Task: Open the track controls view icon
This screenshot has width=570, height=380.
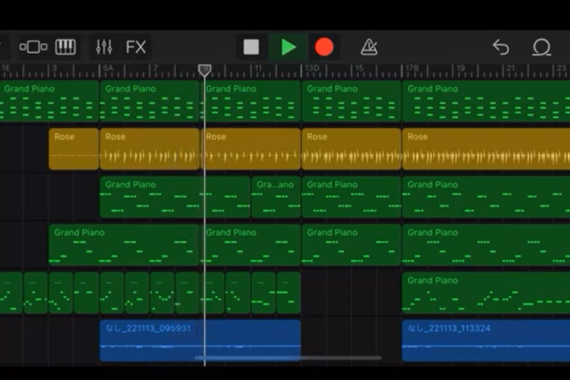Action: coord(33,47)
